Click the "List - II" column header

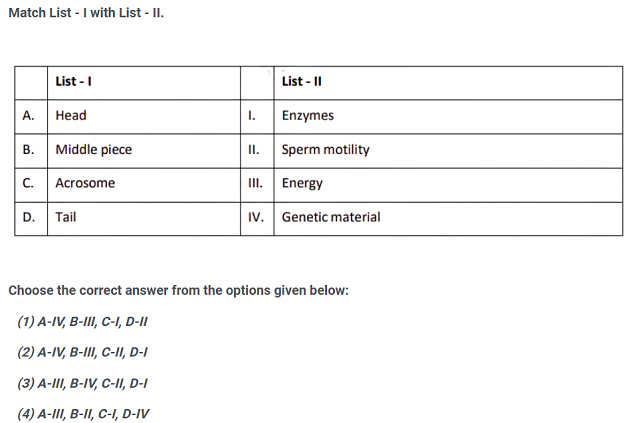pyautogui.click(x=302, y=82)
